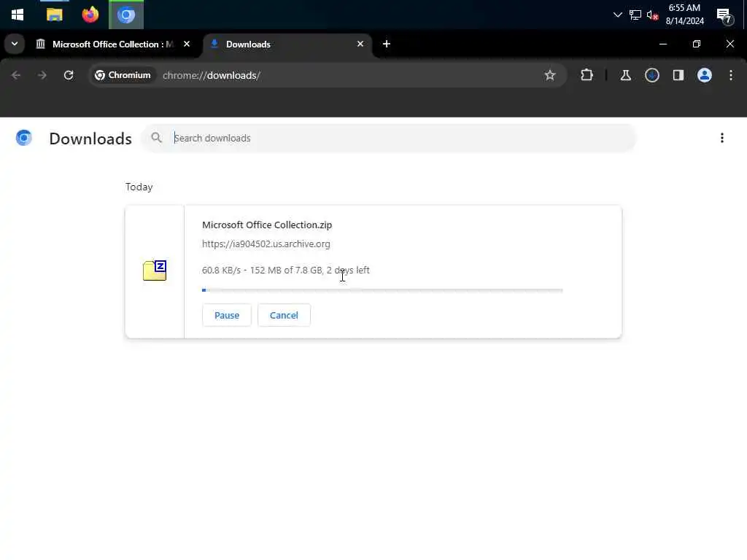
Task: Click the Search downloads field
Action: (389, 138)
